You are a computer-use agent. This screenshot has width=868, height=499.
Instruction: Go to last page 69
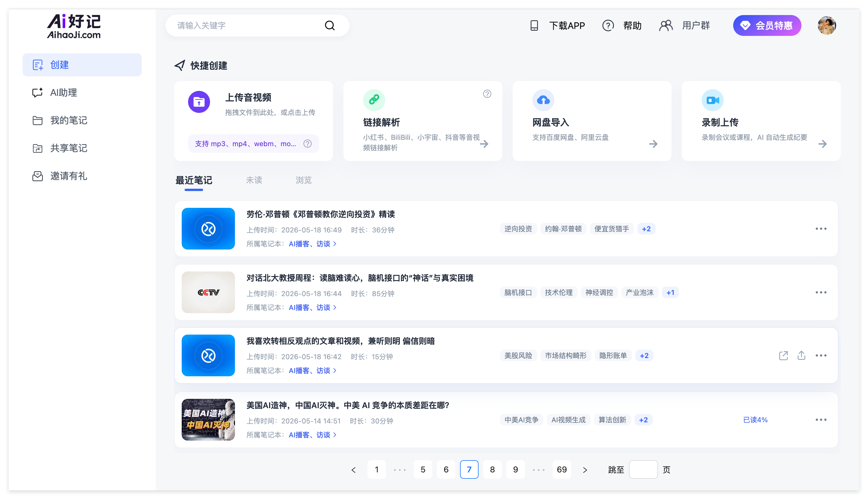tap(561, 469)
